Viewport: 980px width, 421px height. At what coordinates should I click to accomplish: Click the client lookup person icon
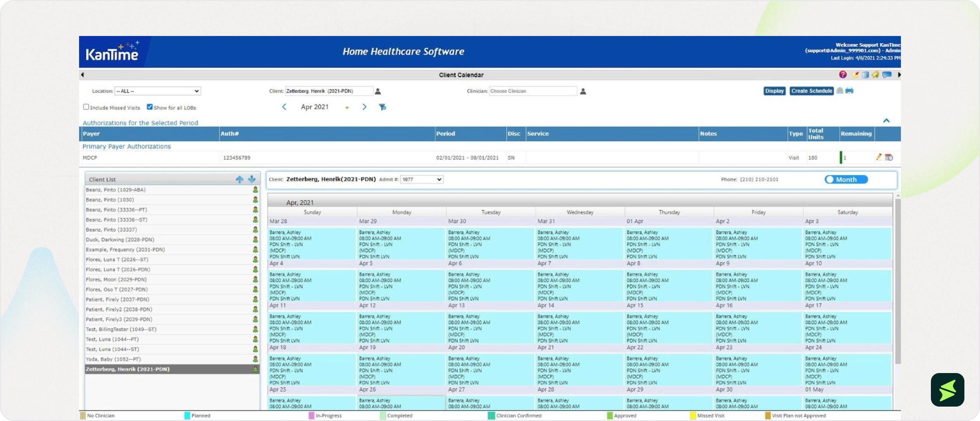click(x=378, y=92)
